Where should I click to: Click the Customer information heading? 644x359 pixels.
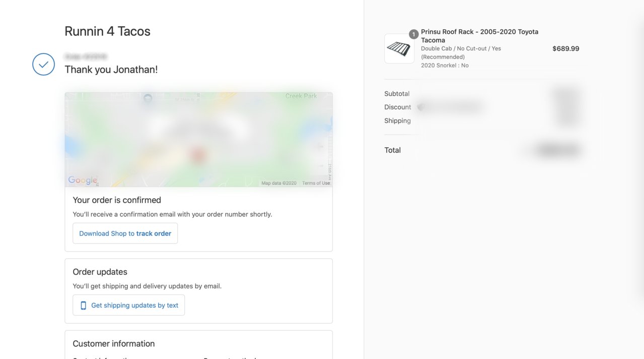pos(114,344)
